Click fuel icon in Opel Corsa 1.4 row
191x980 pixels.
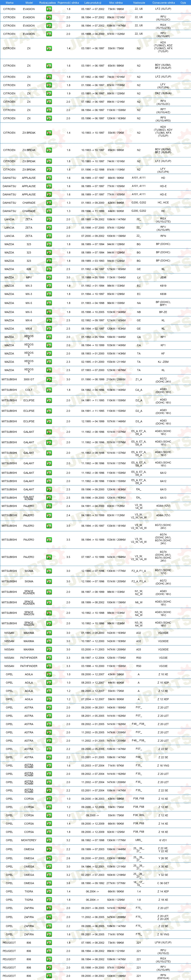(x=49, y=824)
